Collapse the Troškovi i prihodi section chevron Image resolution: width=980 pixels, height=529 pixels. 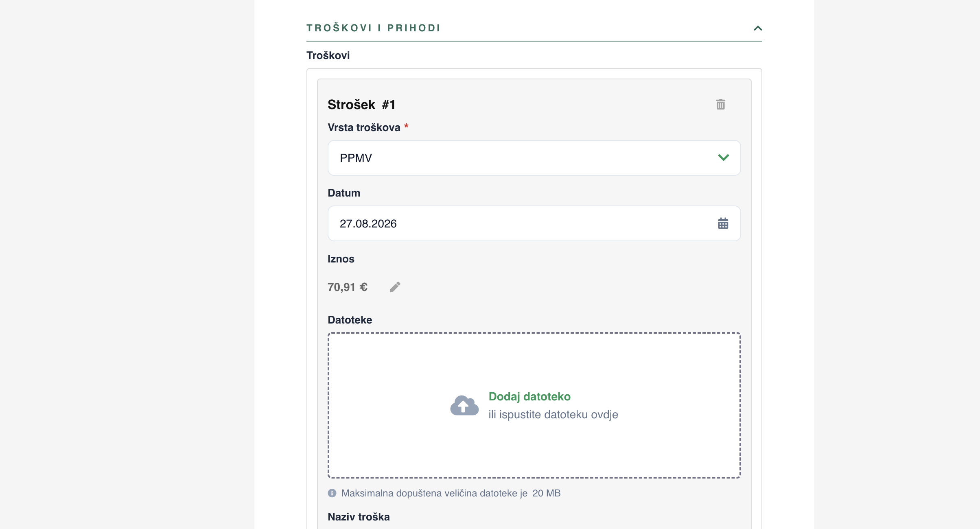pos(757,28)
